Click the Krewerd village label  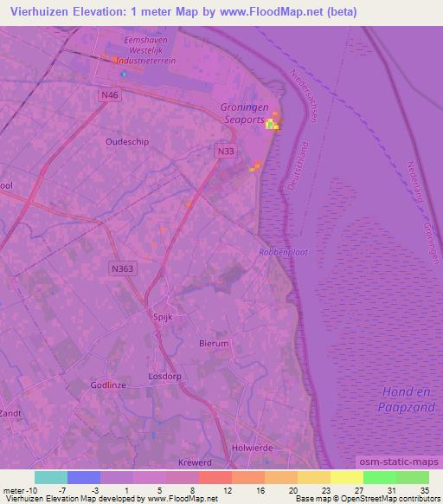195,462
